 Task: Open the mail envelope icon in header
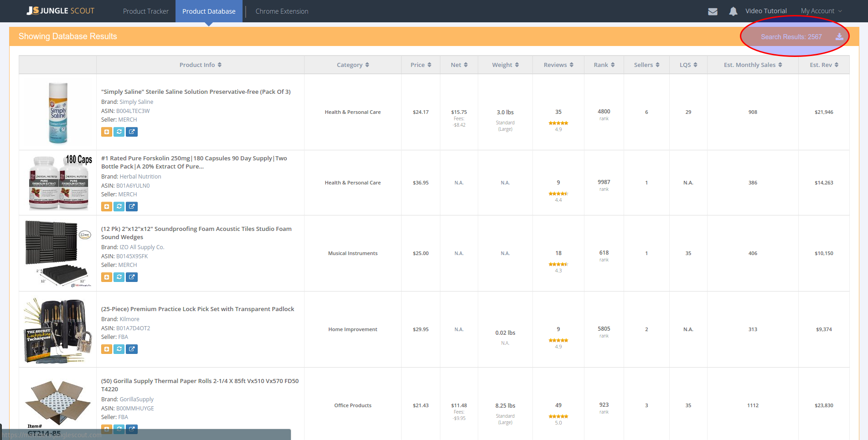pos(713,11)
